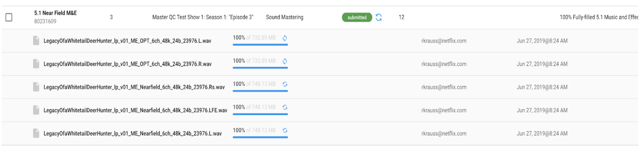Click 100% of 748.13 MB for 23976.Rs.wav

254,84
